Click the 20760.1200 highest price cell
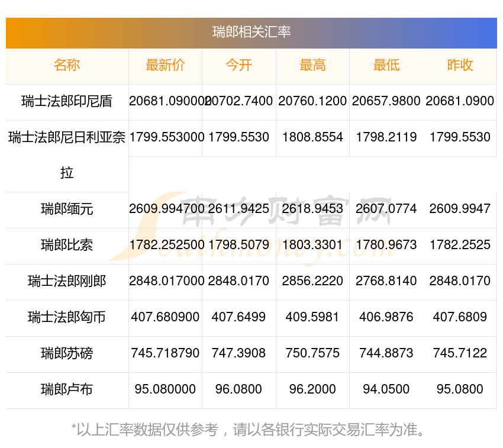This screenshot has height=448, width=503. pyautogui.click(x=312, y=101)
